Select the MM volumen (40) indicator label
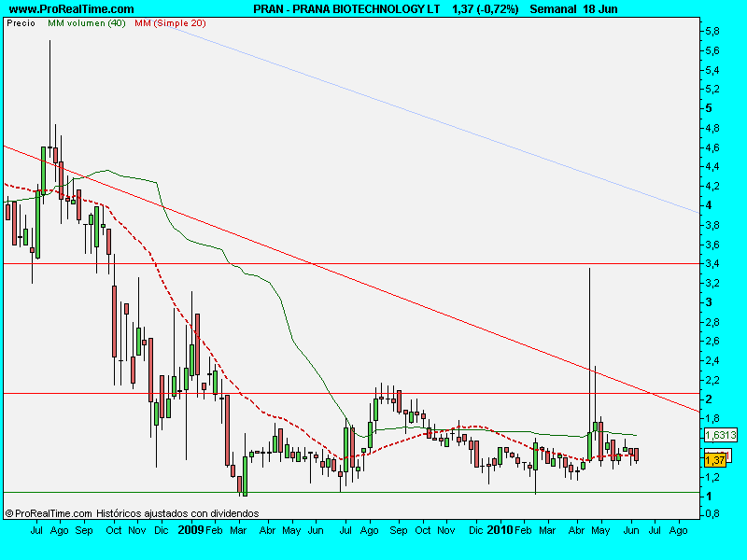The width and height of the screenshot is (747, 560). click(x=87, y=22)
